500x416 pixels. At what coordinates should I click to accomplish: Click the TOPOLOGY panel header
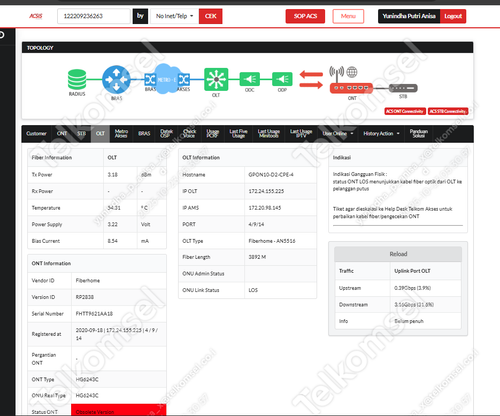247,48
